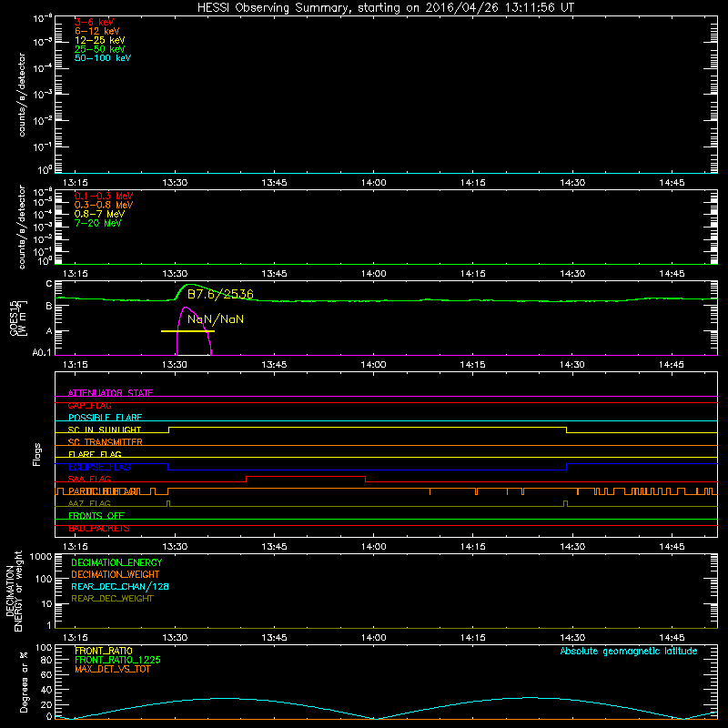Viewport: 728px width, 728px height.
Task: Click the raised SAA flag red segment
Action: pos(306,476)
